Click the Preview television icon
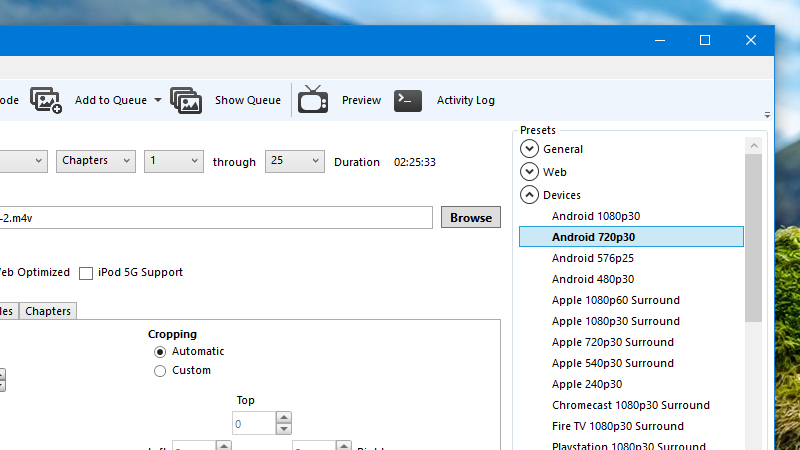800x450 pixels. 313,99
